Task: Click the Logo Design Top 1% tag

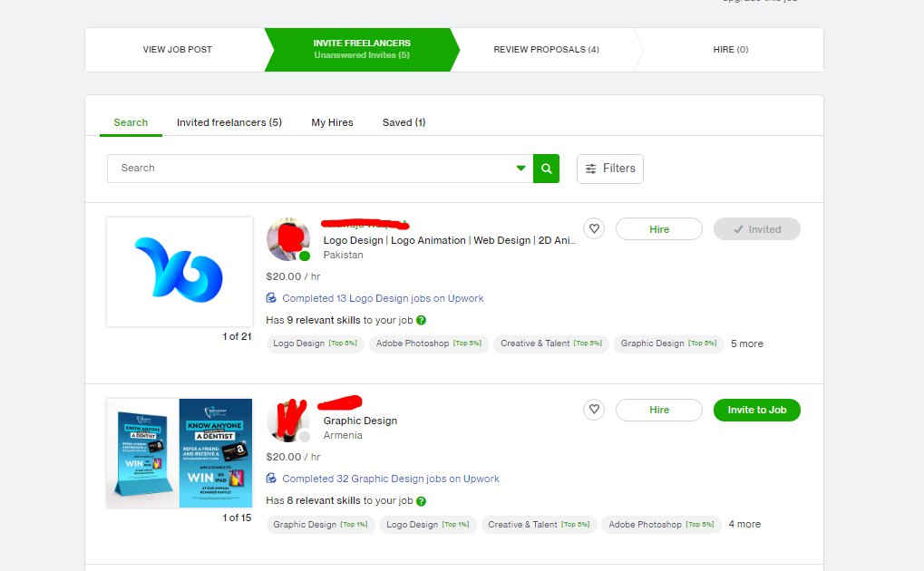Action: (x=427, y=525)
